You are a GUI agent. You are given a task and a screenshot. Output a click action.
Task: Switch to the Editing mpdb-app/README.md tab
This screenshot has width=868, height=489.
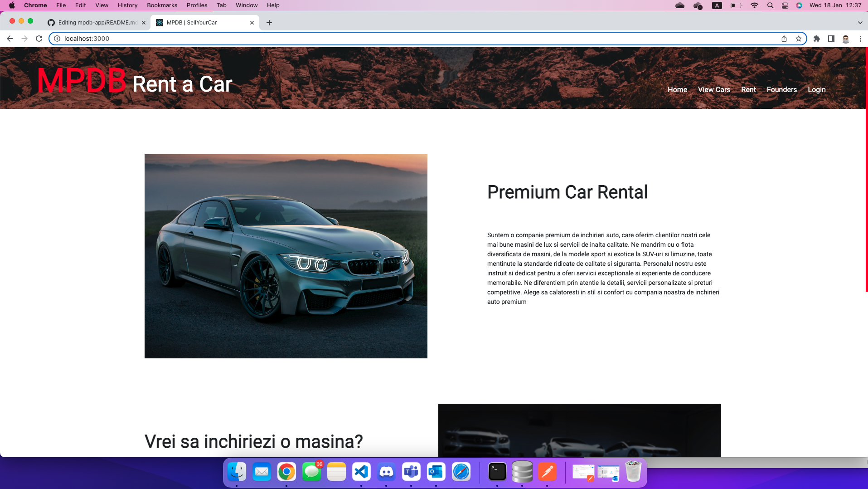click(x=97, y=23)
